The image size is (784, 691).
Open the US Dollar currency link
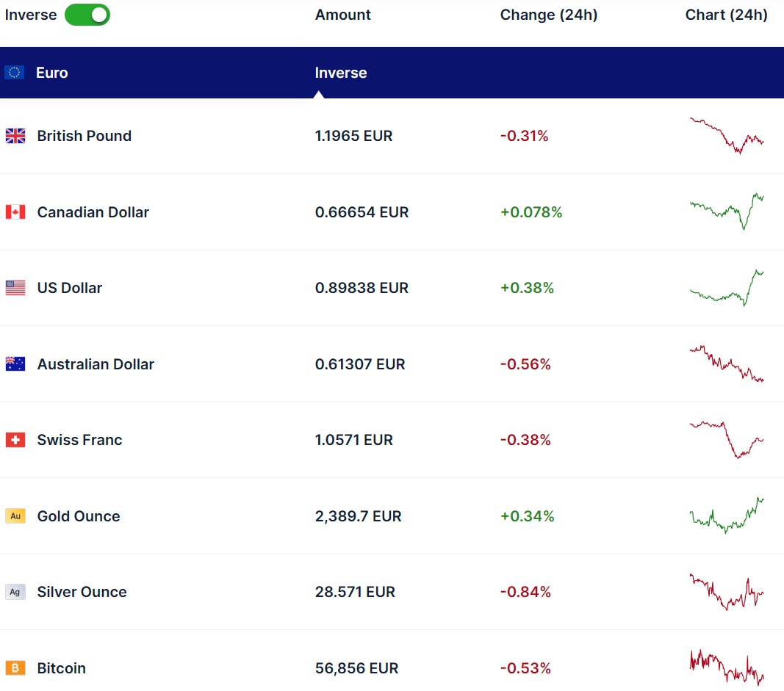point(70,288)
